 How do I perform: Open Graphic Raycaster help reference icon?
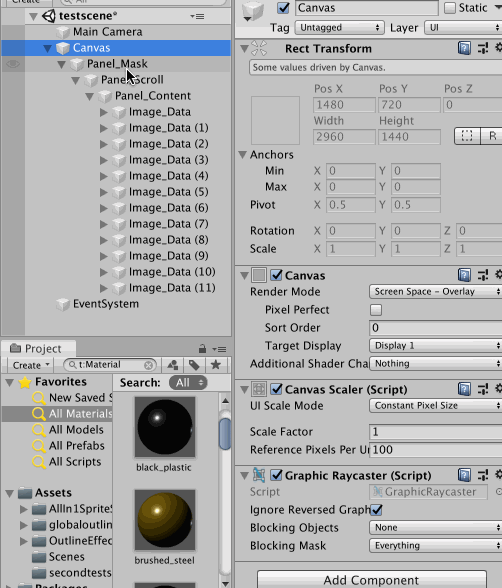click(464, 476)
